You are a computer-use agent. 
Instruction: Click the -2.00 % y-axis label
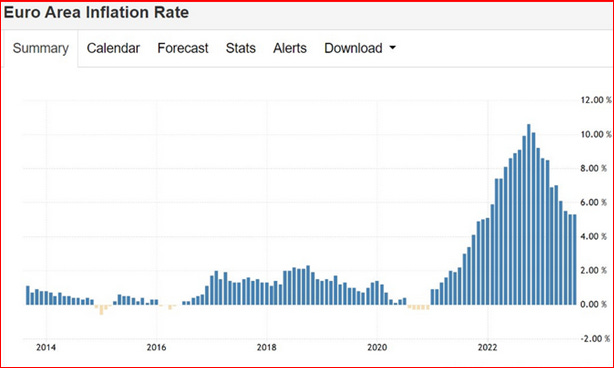(x=594, y=339)
